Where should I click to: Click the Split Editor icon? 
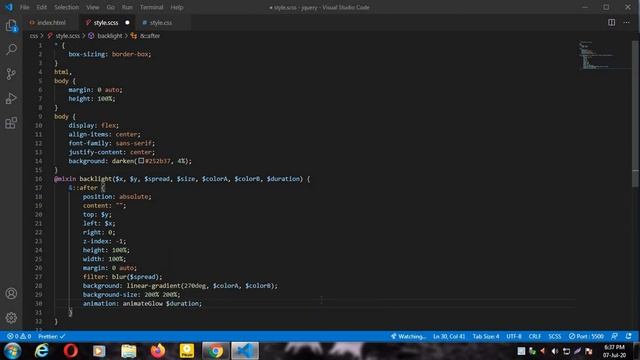pos(611,22)
